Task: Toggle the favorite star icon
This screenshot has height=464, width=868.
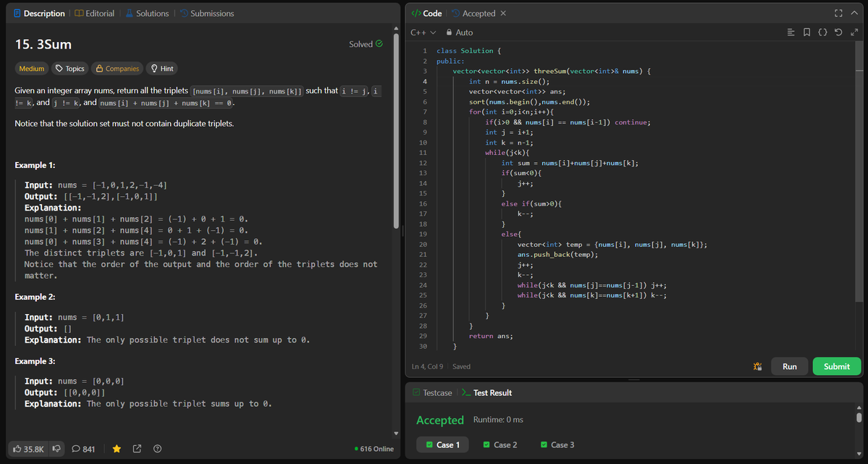Action: click(x=117, y=449)
